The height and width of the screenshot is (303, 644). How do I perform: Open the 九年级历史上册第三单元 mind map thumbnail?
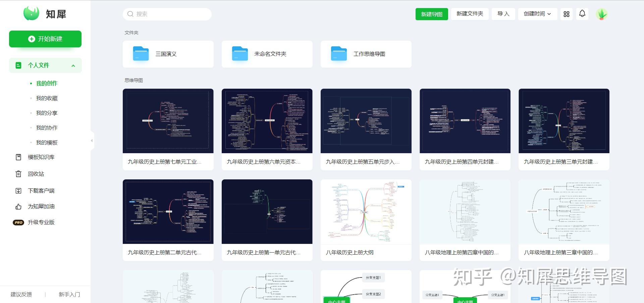click(564, 121)
